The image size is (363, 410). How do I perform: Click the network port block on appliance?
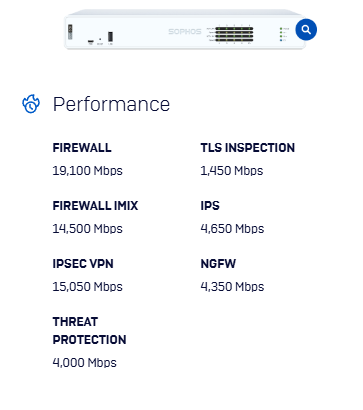pyautogui.click(x=234, y=34)
